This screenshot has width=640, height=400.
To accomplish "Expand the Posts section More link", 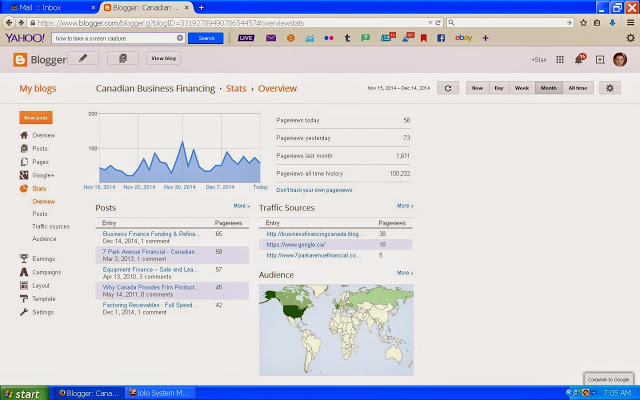I will (x=241, y=206).
